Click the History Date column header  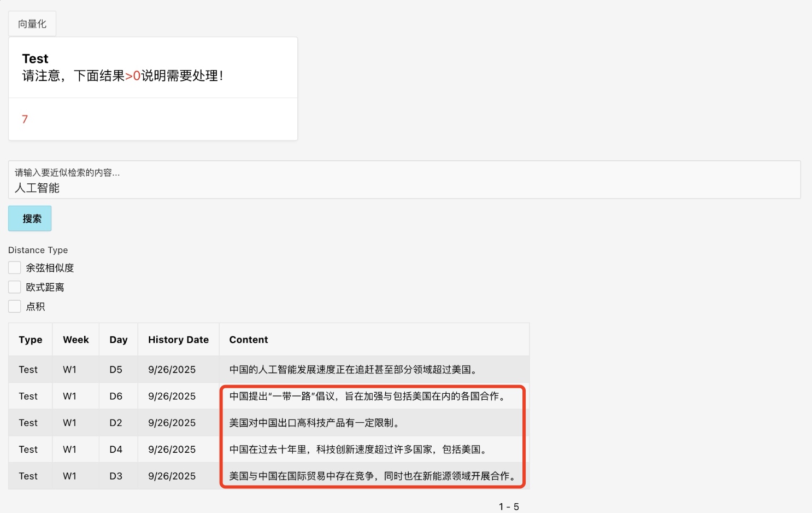click(x=178, y=340)
